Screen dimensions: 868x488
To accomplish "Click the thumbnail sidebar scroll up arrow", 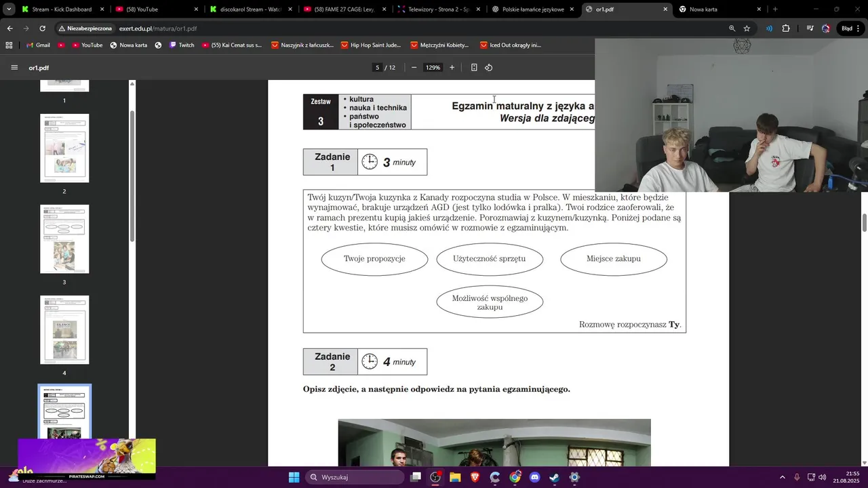I will [x=132, y=83].
